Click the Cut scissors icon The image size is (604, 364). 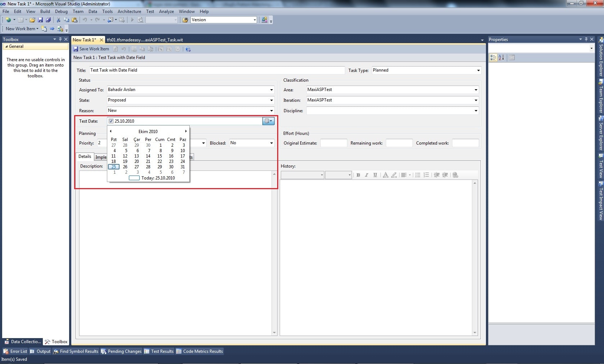tap(58, 20)
